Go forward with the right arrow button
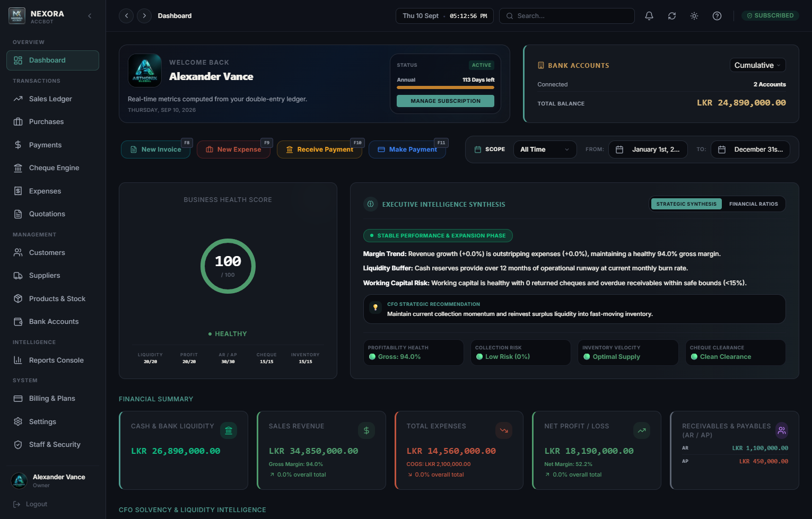 (144, 16)
